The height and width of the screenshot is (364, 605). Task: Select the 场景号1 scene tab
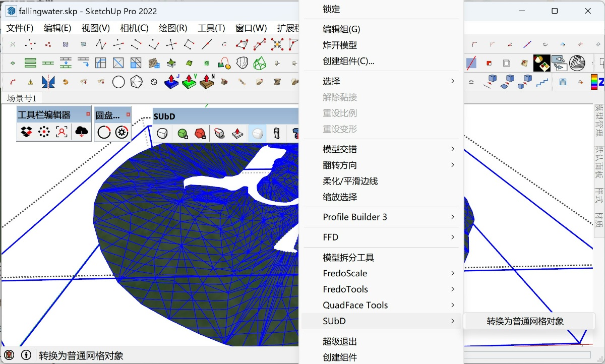click(22, 99)
